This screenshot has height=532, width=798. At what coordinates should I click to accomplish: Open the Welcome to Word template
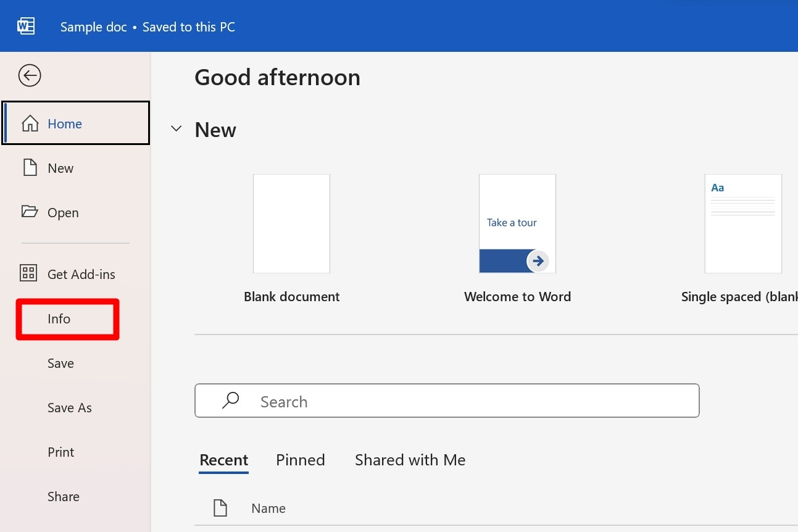[517, 223]
